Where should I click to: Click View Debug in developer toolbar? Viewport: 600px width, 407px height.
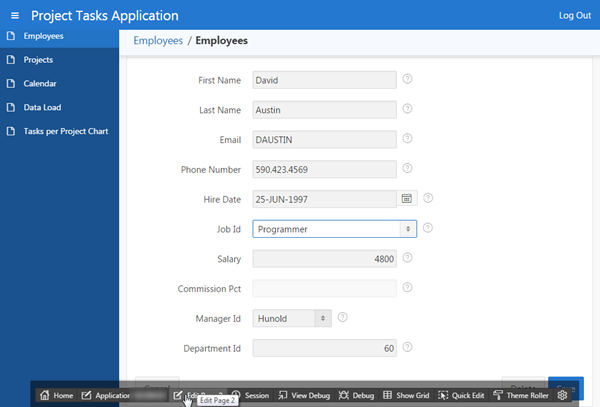(x=304, y=395)
